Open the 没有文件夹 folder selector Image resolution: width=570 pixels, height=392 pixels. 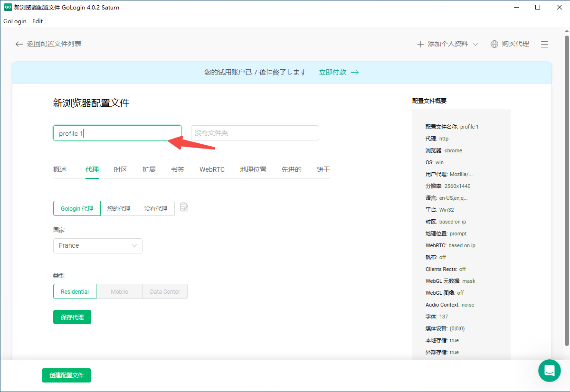pos(255,133)
